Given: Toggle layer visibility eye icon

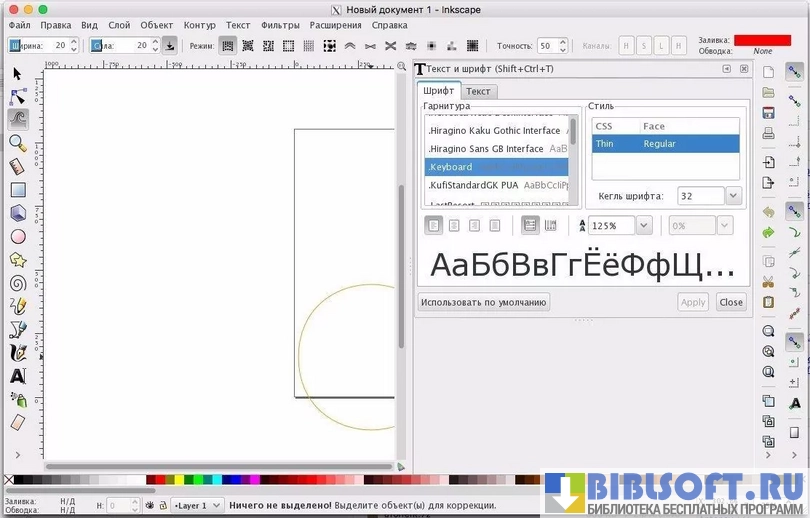Looking at the screenshot, I should coord(149,506).
